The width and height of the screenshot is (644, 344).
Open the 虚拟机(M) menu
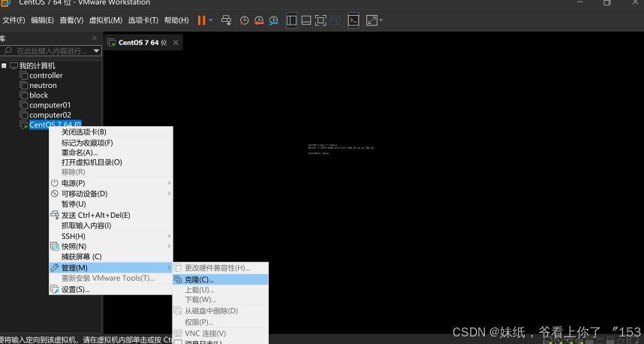click(106, 20)
